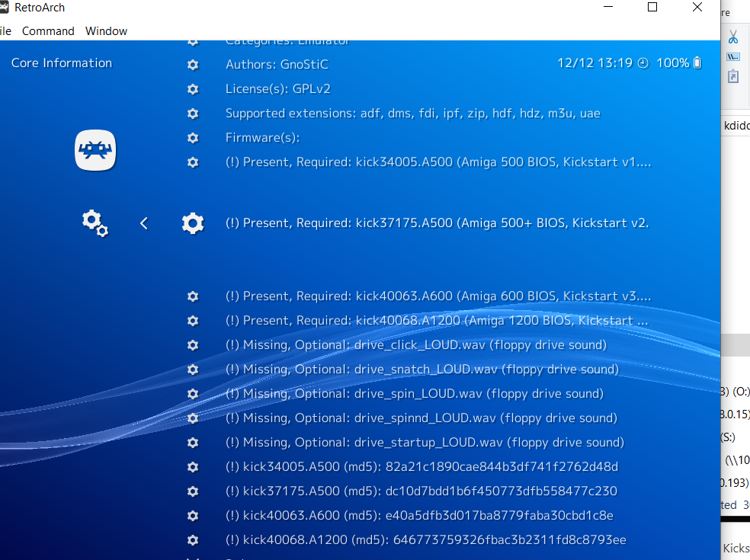This screenshot has width=750, height=560.
Task: Click gear icon beside drive_snatch_LOUD.wav row
Action: click(193, 370)
